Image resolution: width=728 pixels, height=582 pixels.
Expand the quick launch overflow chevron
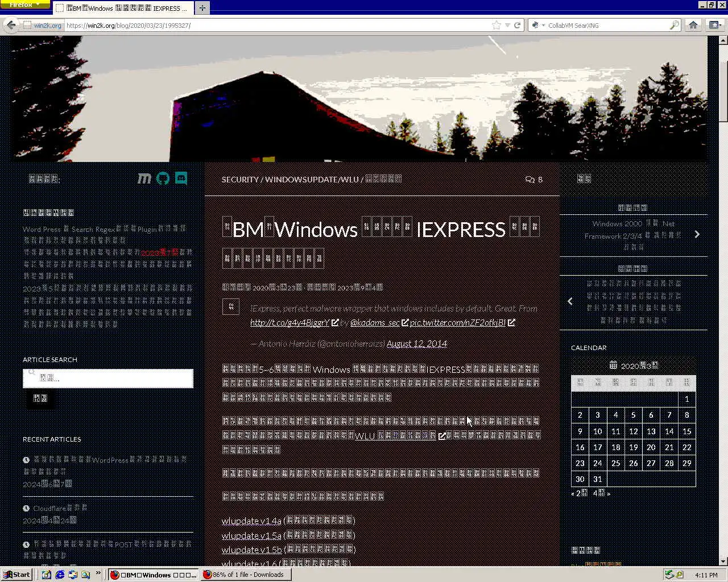point(98,573)
